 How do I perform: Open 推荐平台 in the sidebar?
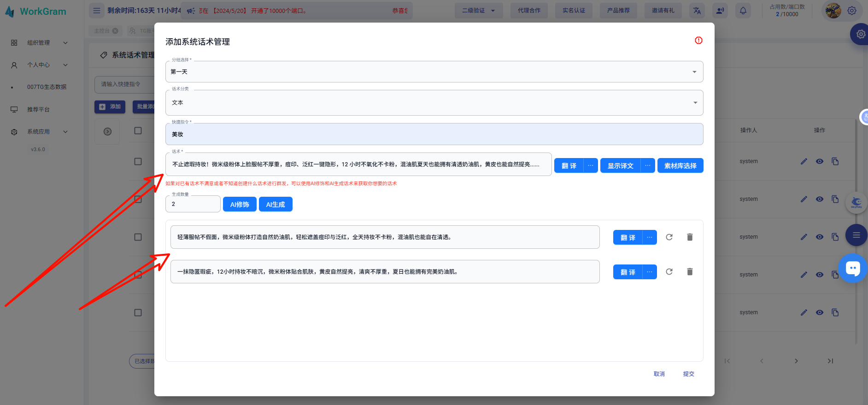tap(38, 110)
